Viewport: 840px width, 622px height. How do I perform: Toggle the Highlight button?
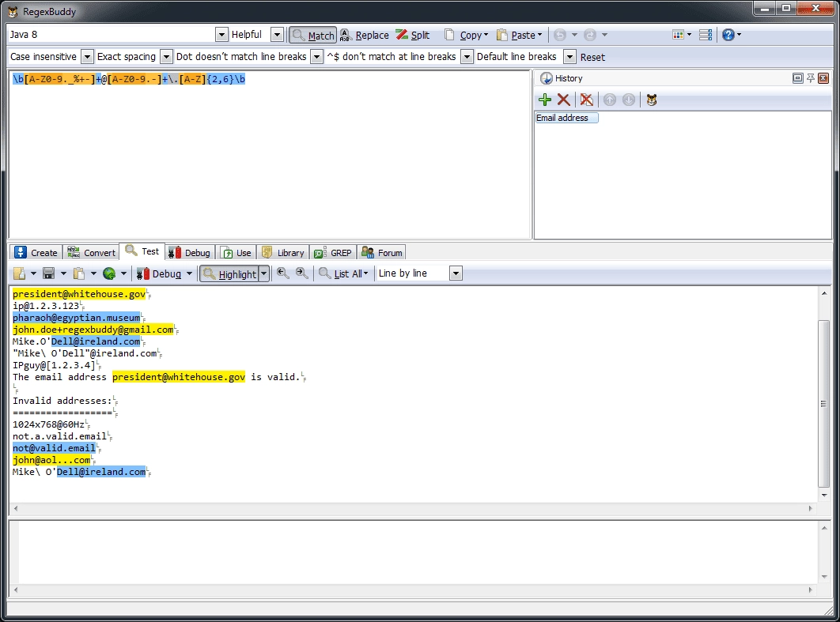coord(229,274)
